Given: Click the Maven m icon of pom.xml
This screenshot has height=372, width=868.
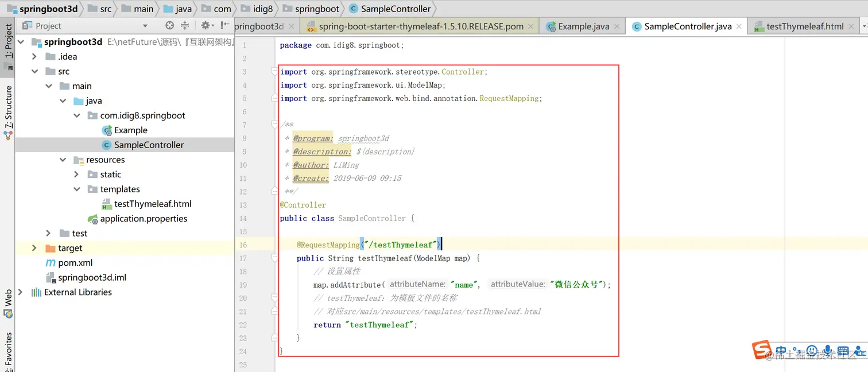Looking at the screenshot, I should tap(50, 263).
